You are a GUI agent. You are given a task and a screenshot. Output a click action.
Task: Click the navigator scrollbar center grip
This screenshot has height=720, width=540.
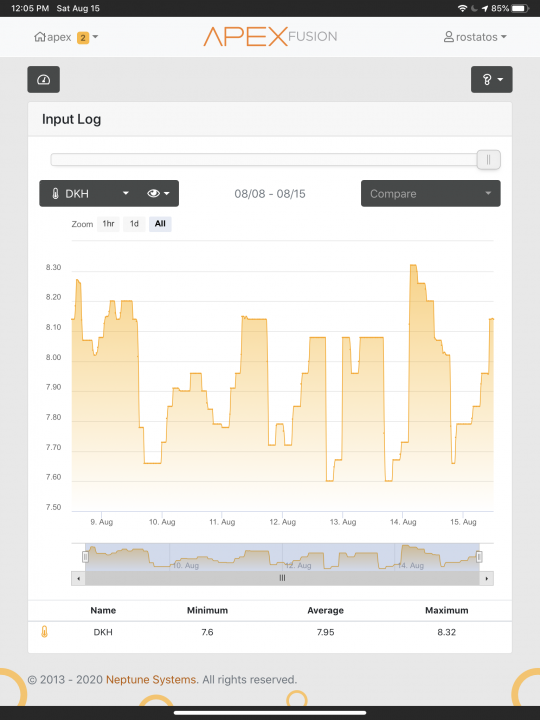[282, 578]
